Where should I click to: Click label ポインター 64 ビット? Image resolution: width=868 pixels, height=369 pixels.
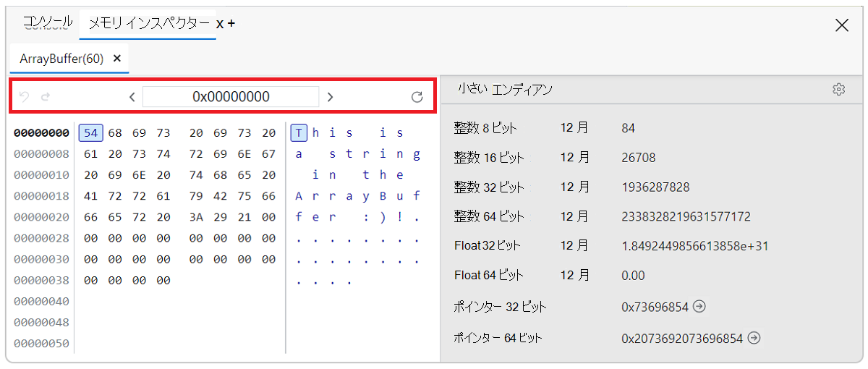point(498,338)
